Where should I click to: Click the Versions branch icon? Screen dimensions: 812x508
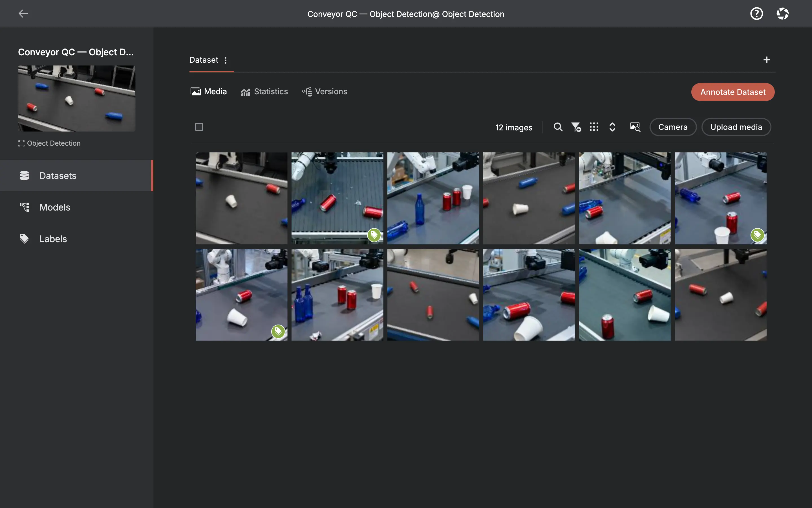pos(307,92)
